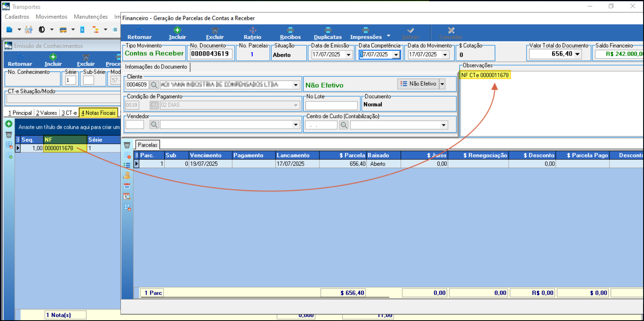The width and height of the screenshot is (644, 321).
Task: Open the Rateio tool
Action: pyautogui.click(x=252, y=33)
